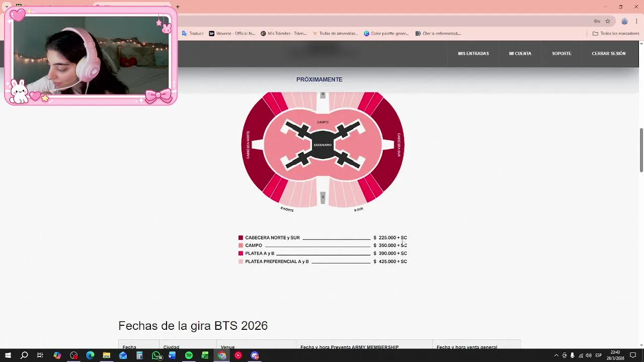Click CAMPO area on stadium map
644x362 pixels.
[323, 122]
